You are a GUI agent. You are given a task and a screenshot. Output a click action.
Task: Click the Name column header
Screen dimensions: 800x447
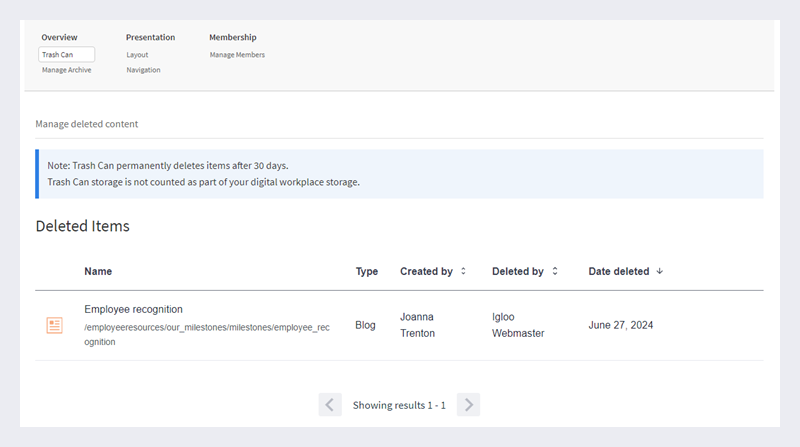click(x=98, y=271)
